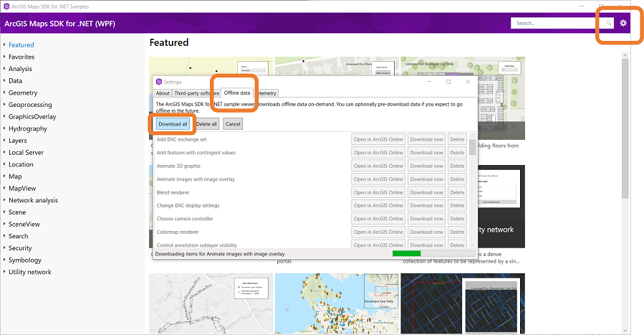Delete data for Add features with contingent values
The image size is (644, 335).
[457, 153]
